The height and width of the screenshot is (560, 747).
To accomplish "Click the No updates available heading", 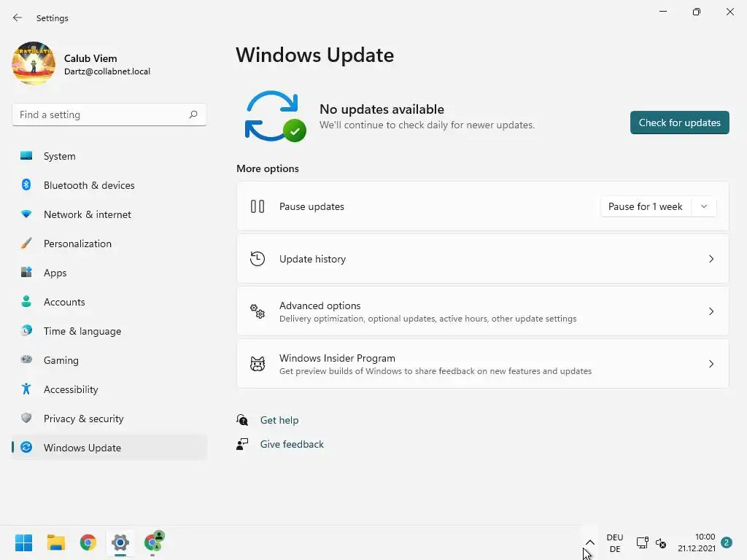I will (x=382, y=109).
